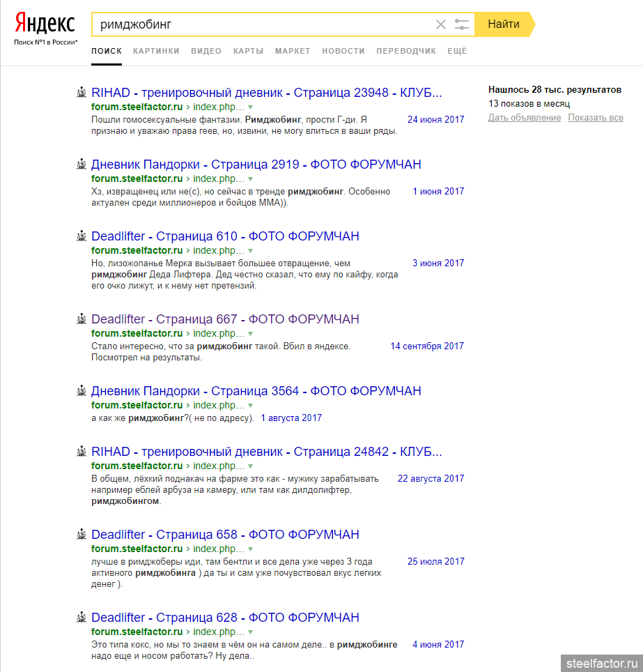The height and width of the screenshot is (672, 643).
Task: Click favicon beside the 'Deadlifter - Страница 658' result
Action: (x=81, y=535)
